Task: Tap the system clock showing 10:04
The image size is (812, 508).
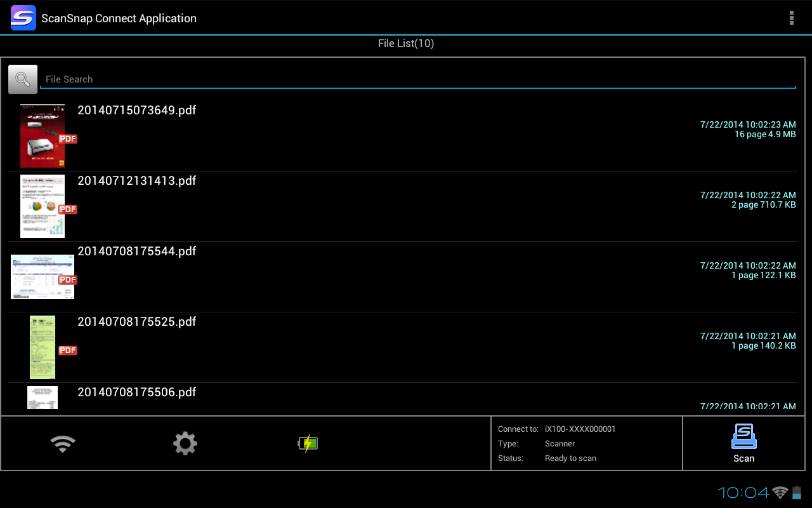Action: click(743, 492)
